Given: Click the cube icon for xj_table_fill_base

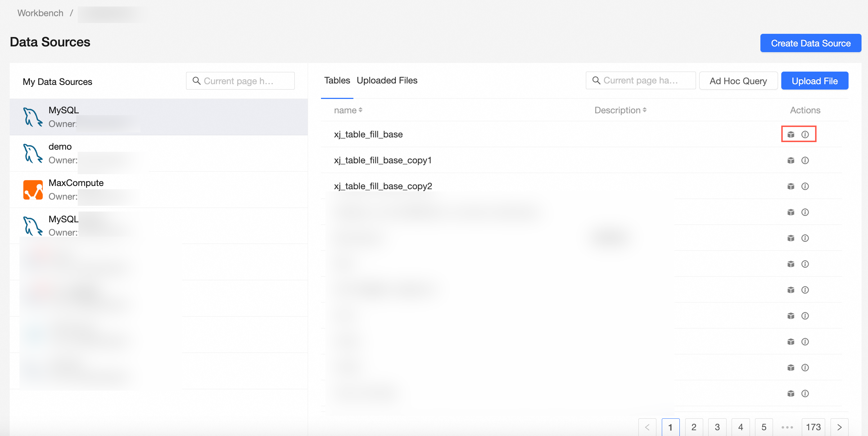Looking at the screenshot, I should (x=791, y=135).
